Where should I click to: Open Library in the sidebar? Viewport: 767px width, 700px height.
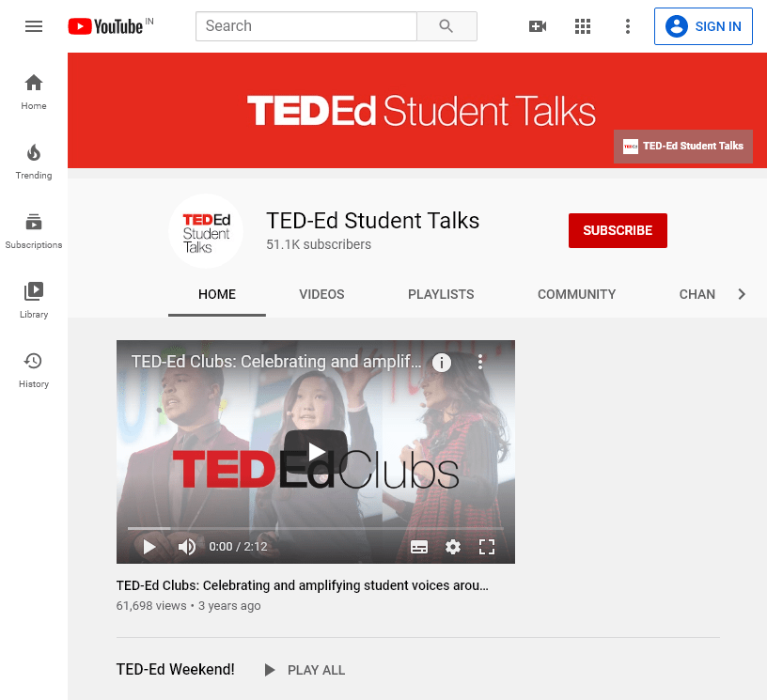[34, 300]
